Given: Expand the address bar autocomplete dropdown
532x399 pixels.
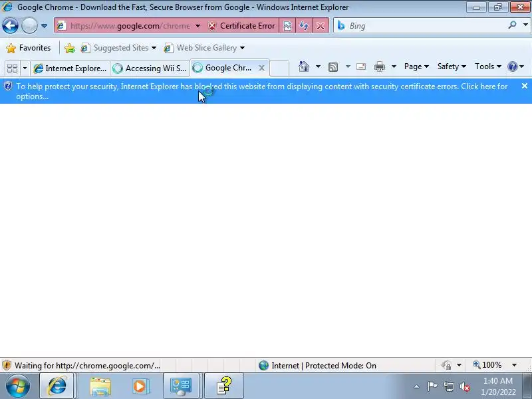Looking at the screenshot, I should (198, 26).
